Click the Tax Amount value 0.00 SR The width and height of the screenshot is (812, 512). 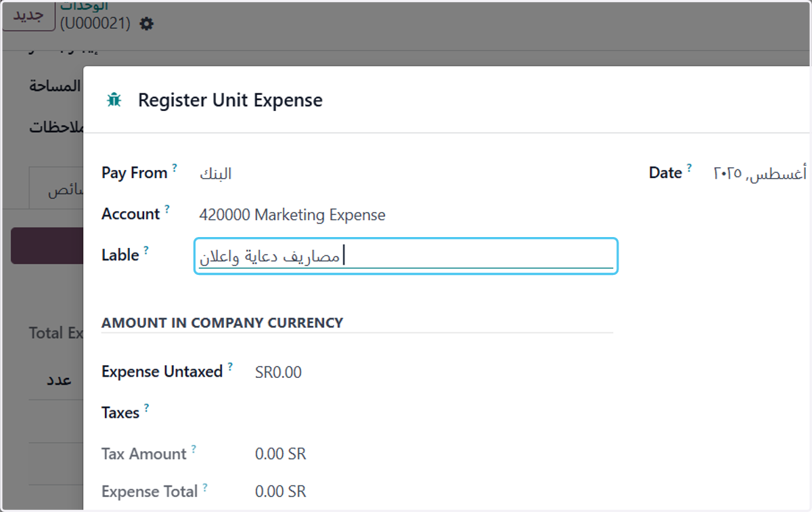(x=281, y=454)
